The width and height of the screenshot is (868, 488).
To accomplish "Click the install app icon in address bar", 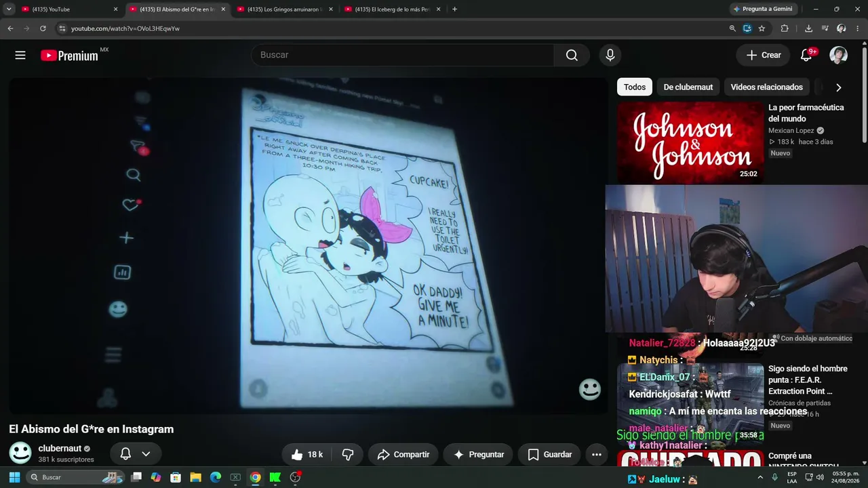I will click(x=747, y=28).
